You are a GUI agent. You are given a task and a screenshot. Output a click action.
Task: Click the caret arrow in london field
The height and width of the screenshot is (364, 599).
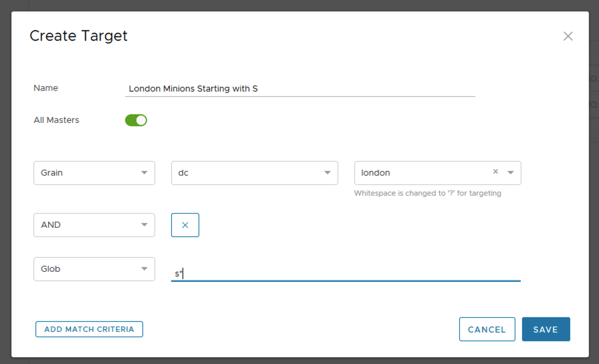pos(510,172)
